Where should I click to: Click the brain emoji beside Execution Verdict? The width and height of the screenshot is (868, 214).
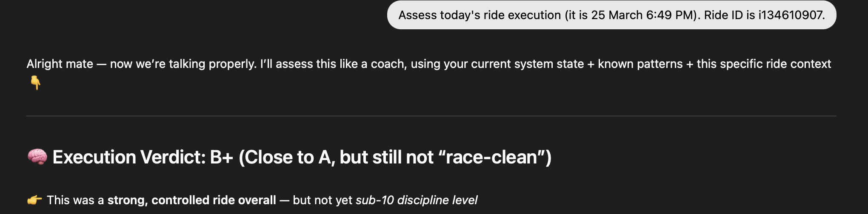(37, 157)
